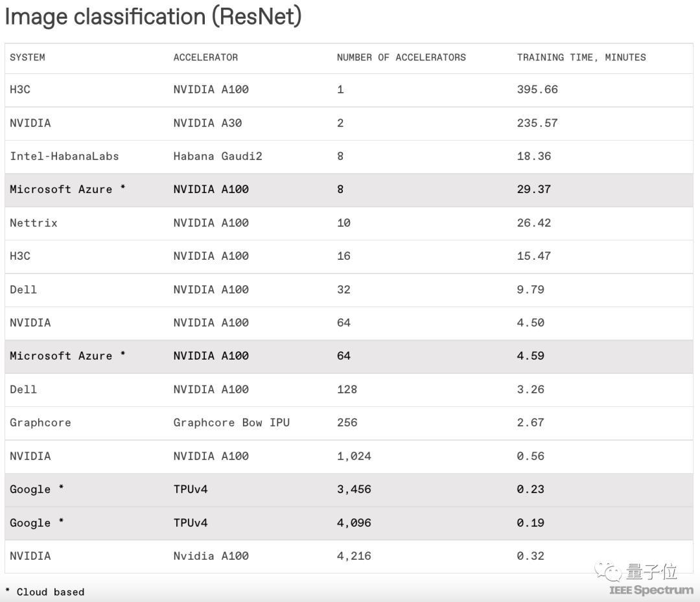Click the IEEE Spectrum logo
700x602 pixels.
651,590
